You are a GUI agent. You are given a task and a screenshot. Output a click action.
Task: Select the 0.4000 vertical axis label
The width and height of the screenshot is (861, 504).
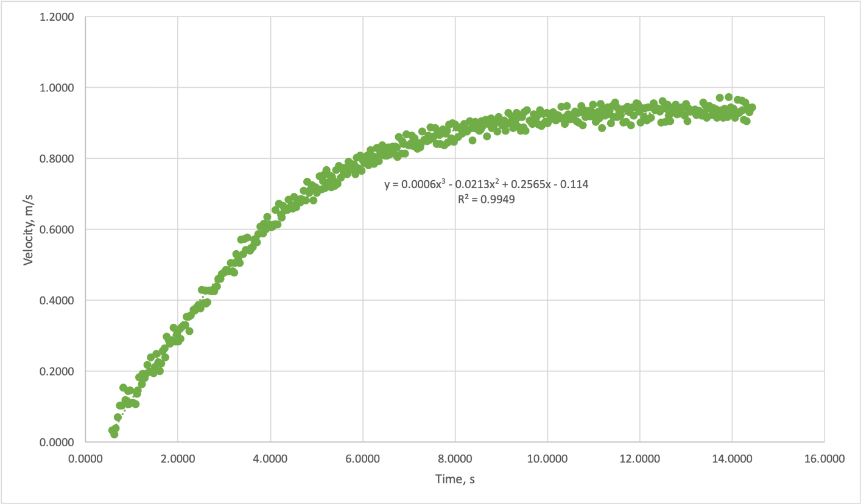pos(58,301)
